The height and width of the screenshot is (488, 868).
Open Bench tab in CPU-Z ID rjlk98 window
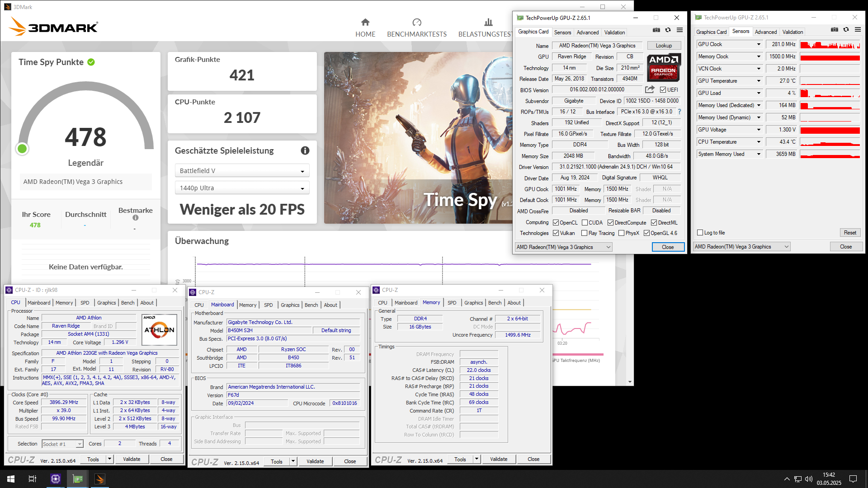coord(128,303)
